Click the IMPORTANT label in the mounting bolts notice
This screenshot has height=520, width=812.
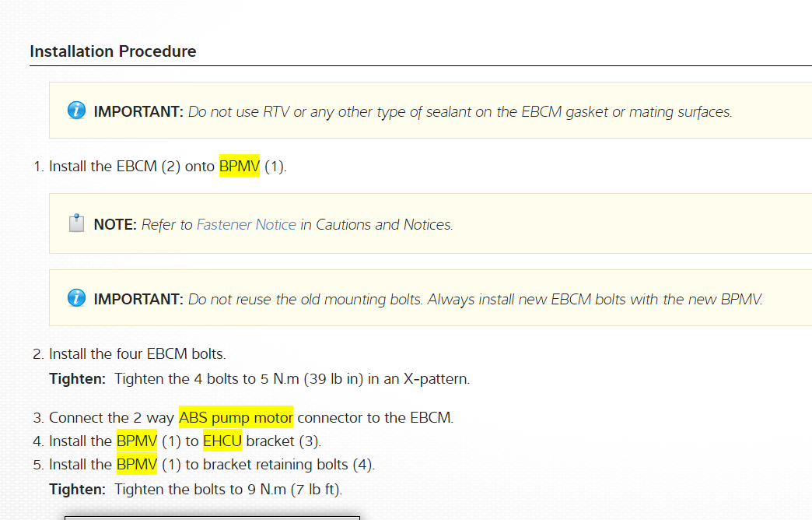[138, 299]
